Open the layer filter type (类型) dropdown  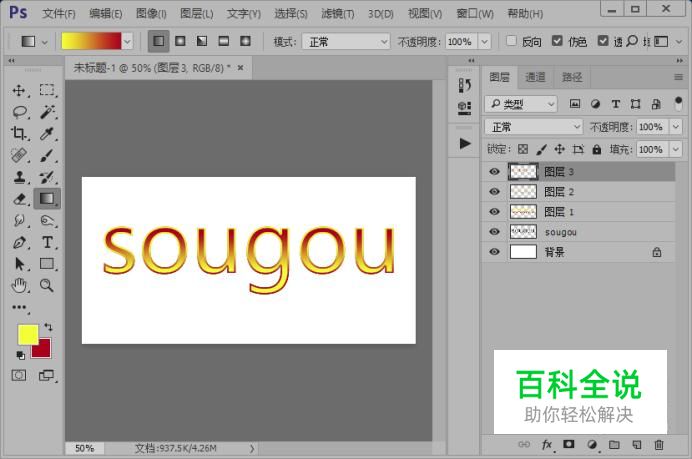point(521,104)
